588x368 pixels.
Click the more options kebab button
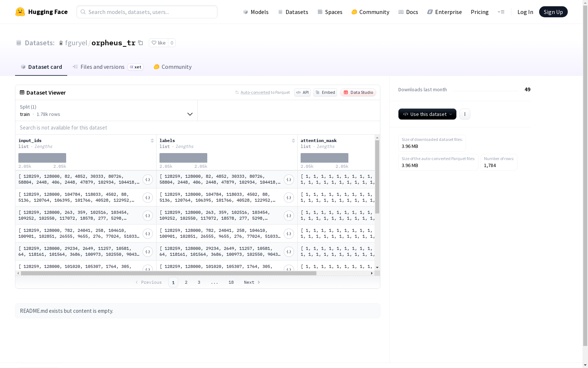465,114
